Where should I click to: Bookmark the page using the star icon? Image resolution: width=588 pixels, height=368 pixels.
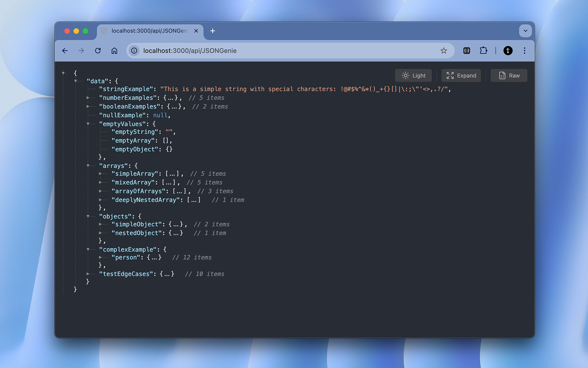(x=443, y=51)
